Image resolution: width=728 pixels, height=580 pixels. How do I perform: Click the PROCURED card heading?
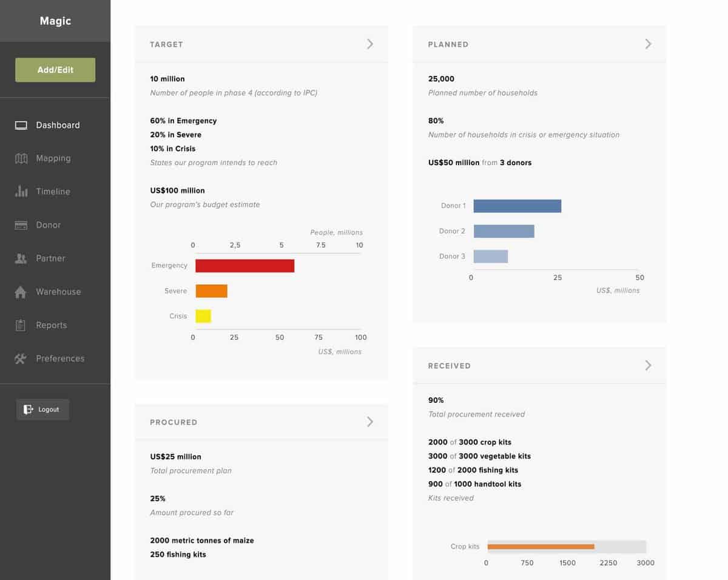click(x=174, y=422)
